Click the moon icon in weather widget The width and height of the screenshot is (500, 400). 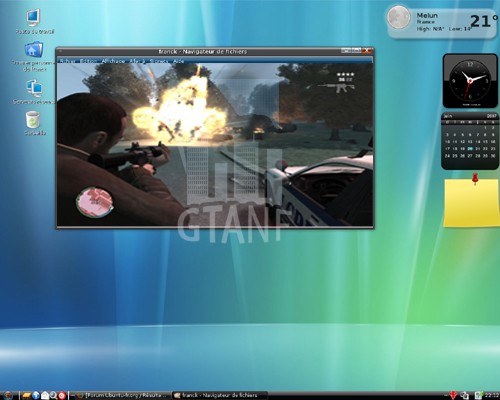coord(398,17)
